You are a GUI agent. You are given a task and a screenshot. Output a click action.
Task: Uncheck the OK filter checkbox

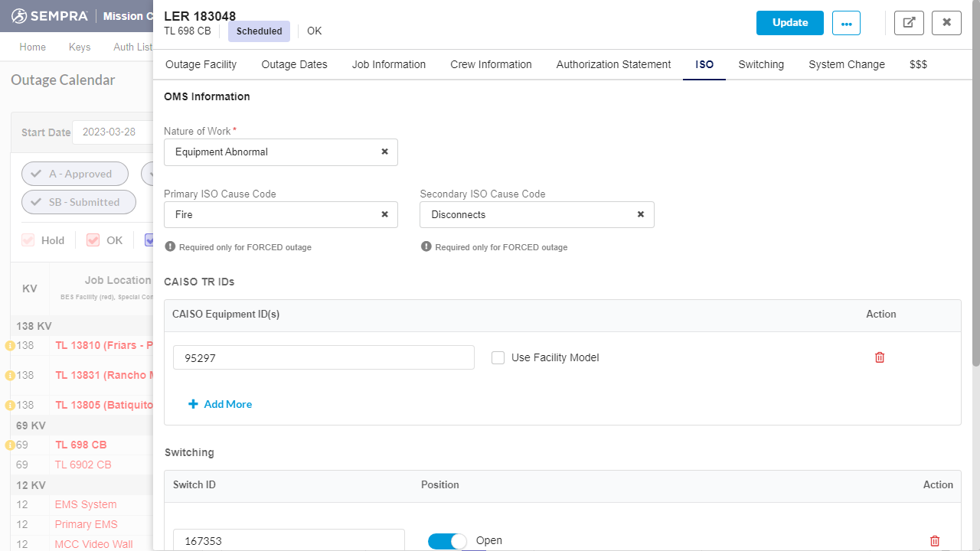click(x=93, y=240)
